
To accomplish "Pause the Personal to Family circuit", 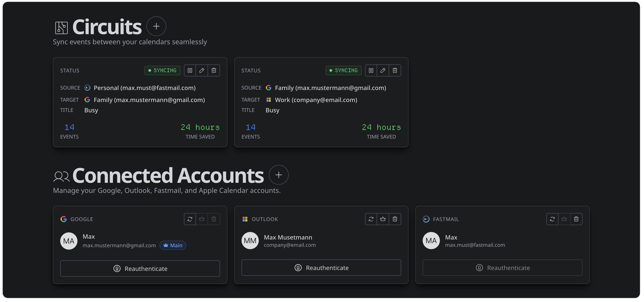I will (x=190, y=70).
